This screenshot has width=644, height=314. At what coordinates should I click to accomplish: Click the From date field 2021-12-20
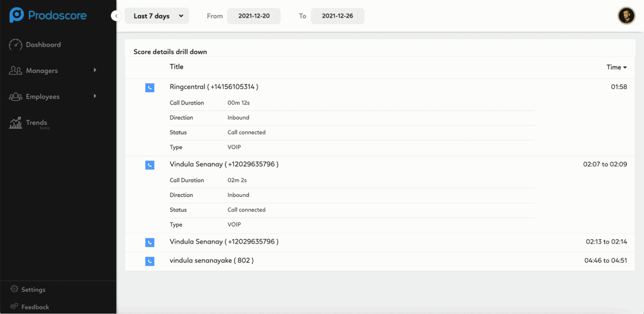click(x=254, y=16)
